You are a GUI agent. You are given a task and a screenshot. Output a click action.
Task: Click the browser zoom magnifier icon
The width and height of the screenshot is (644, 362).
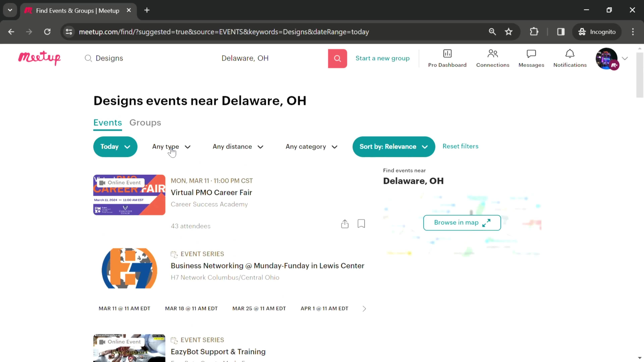pyautogui.click(x=492, y=32)
